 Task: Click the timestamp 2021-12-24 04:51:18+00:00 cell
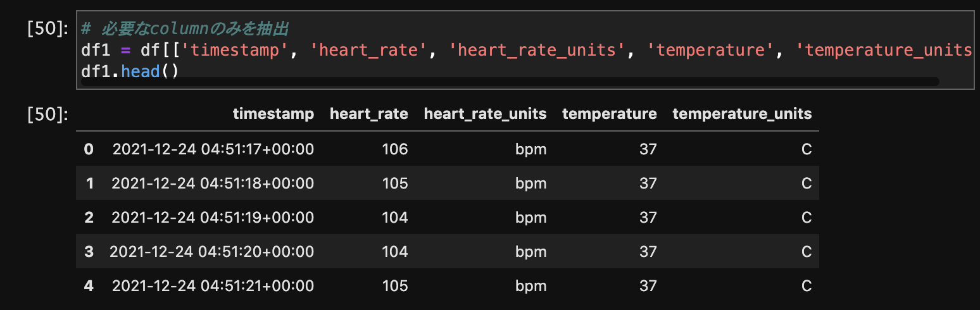pyautogui.click(x=213, y=183)
